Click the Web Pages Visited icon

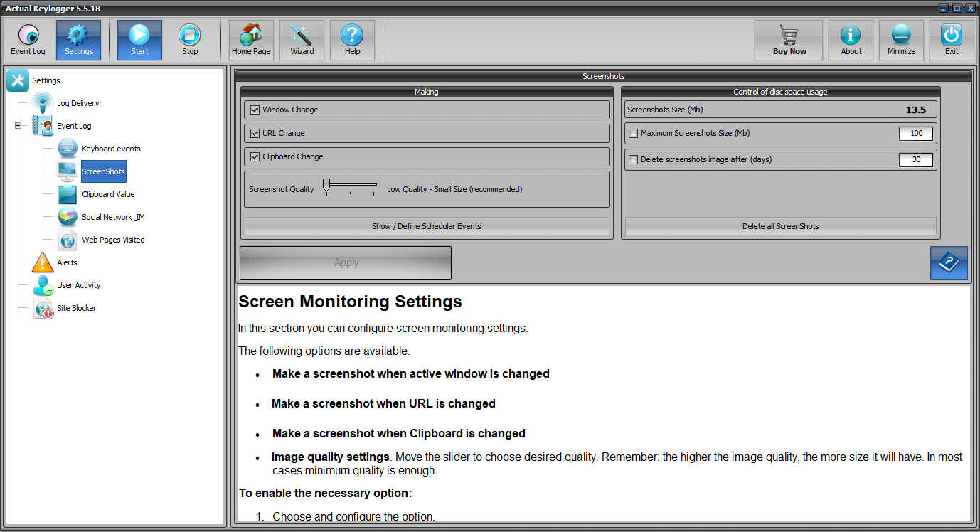coord(68,240)
